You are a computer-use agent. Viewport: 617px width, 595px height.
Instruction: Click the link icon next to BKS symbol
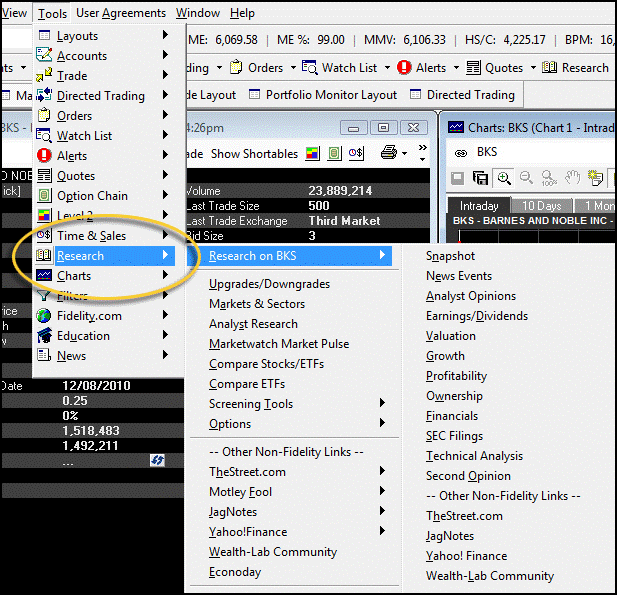pos(460,153)
